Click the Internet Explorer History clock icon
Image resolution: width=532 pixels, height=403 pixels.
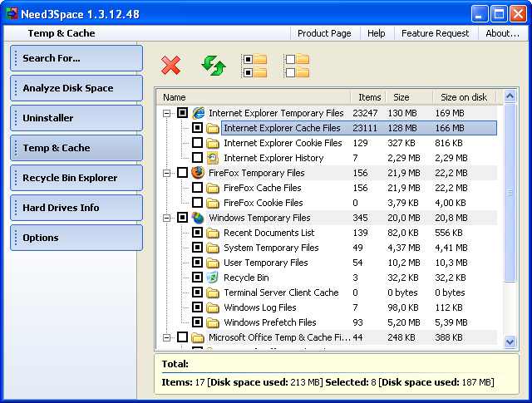point(213,157)
